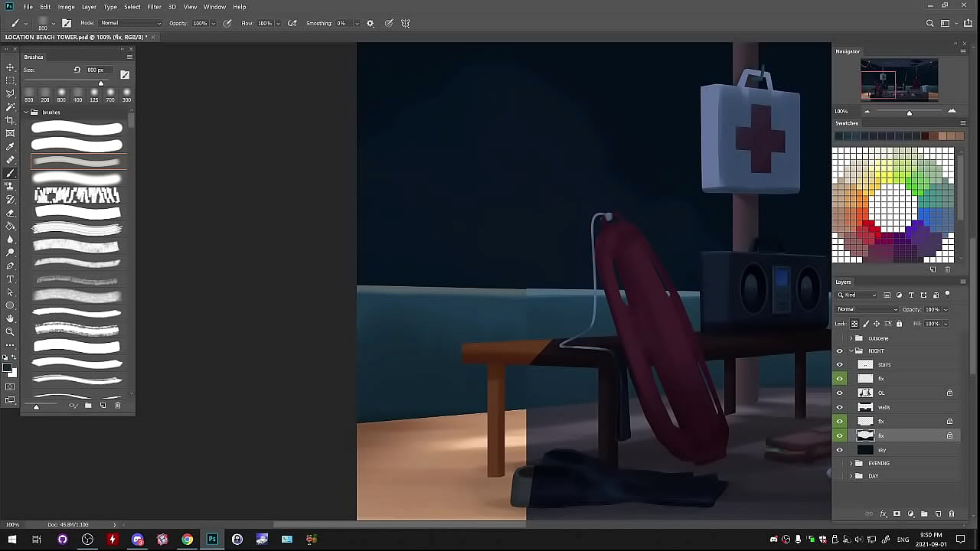This screenshot has width=980, height=551.
Task: Activate the Zoom tool
Action: (x=10, y=331)
